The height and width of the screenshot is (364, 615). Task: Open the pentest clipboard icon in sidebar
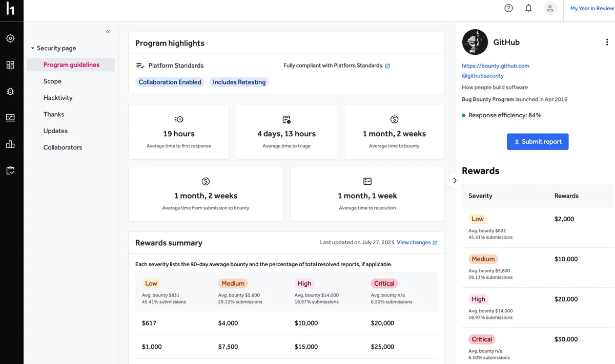[x=11, y=170]
